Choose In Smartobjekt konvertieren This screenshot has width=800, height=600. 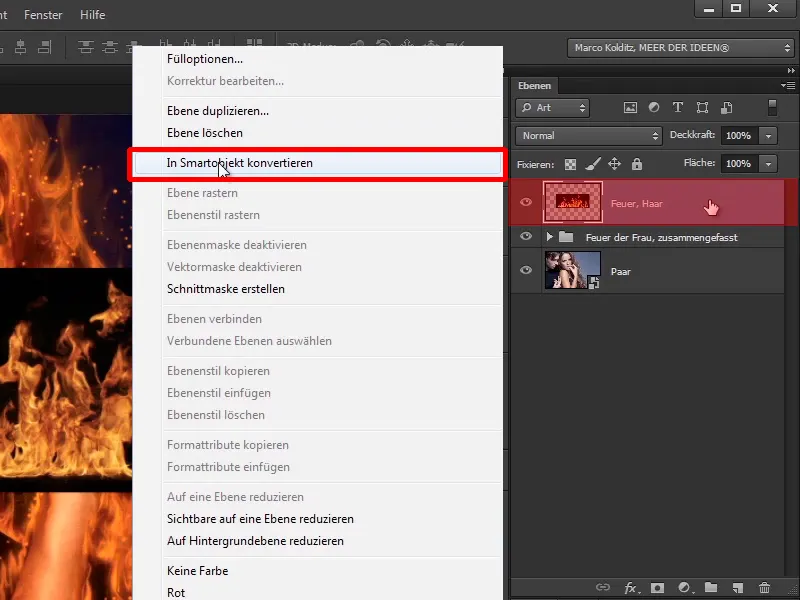[317, 163]
